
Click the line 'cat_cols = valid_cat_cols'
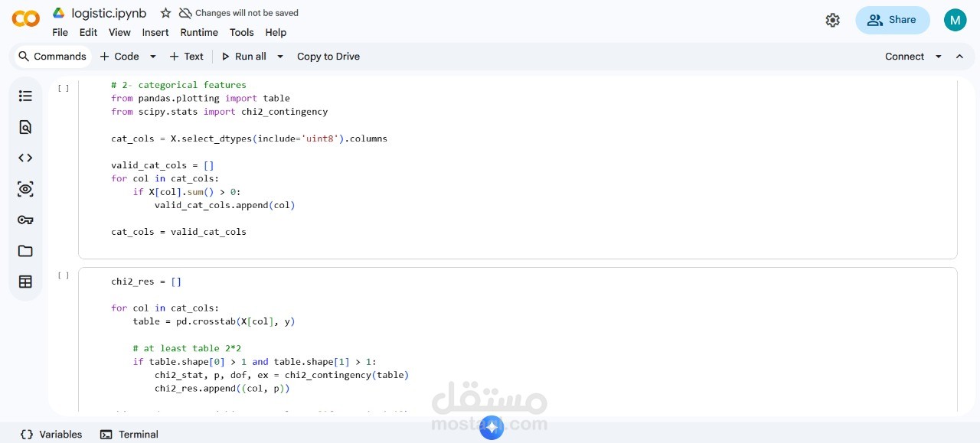pyautogui.click(x=178, y=232)
